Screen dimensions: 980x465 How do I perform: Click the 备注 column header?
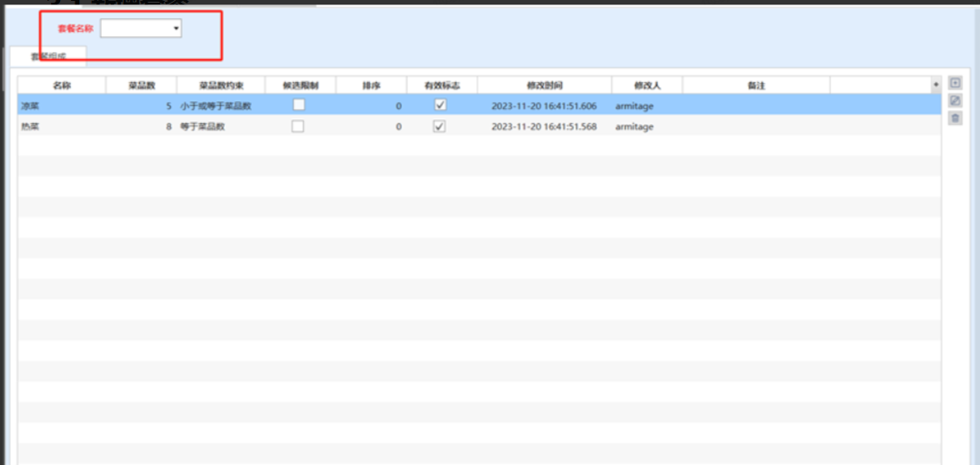tap(755, 86)
